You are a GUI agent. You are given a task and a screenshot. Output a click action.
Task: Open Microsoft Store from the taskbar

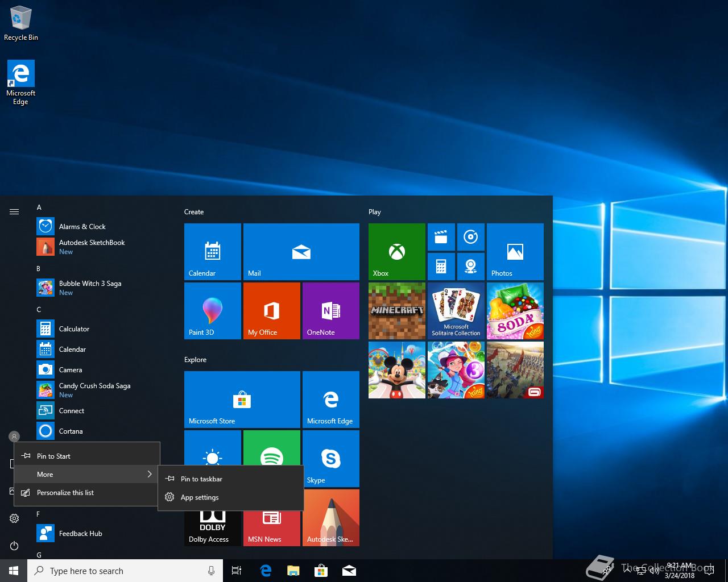tap(321, 571)
